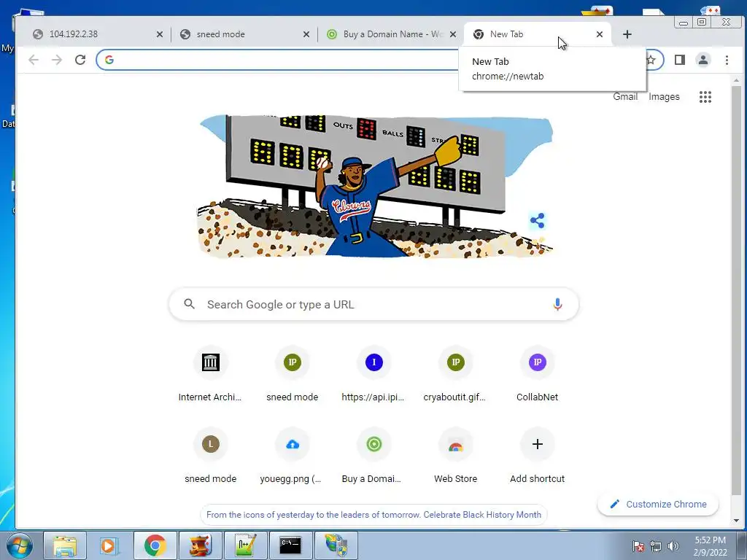Click the forward navigation arrow

[x=57, y=60]
